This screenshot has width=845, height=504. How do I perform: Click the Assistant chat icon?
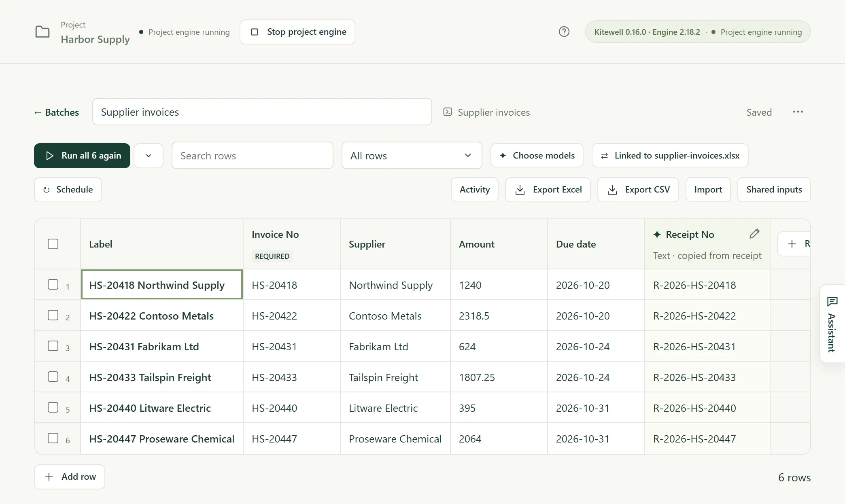(x=832, y=302)
